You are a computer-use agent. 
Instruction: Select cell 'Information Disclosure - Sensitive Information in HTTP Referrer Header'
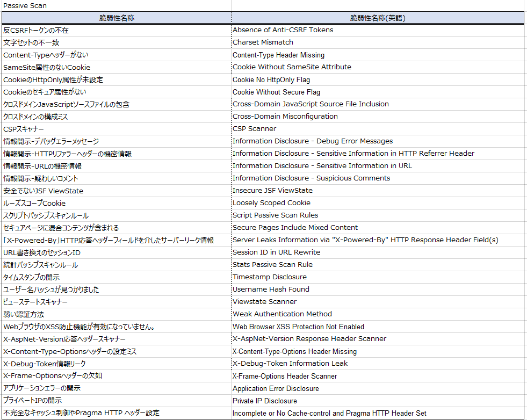pos(378,154)
